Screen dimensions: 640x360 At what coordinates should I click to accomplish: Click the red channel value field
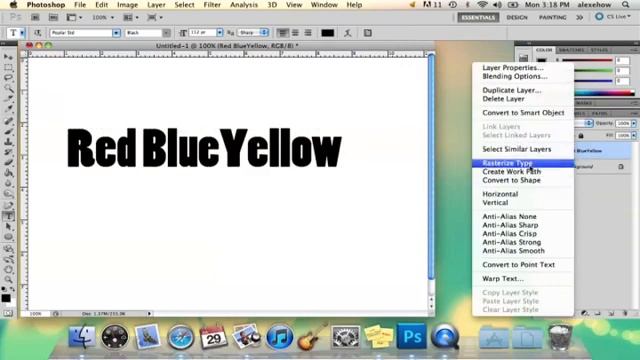coord(622,60)
